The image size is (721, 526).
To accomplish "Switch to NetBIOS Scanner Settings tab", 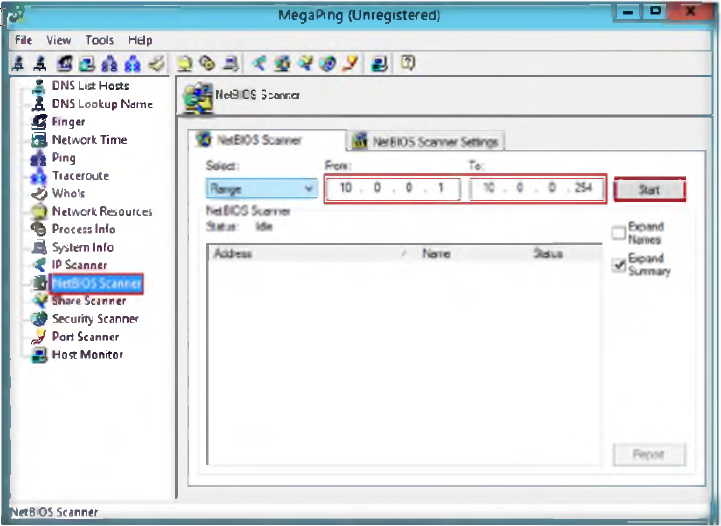I will tap(426, 141).
